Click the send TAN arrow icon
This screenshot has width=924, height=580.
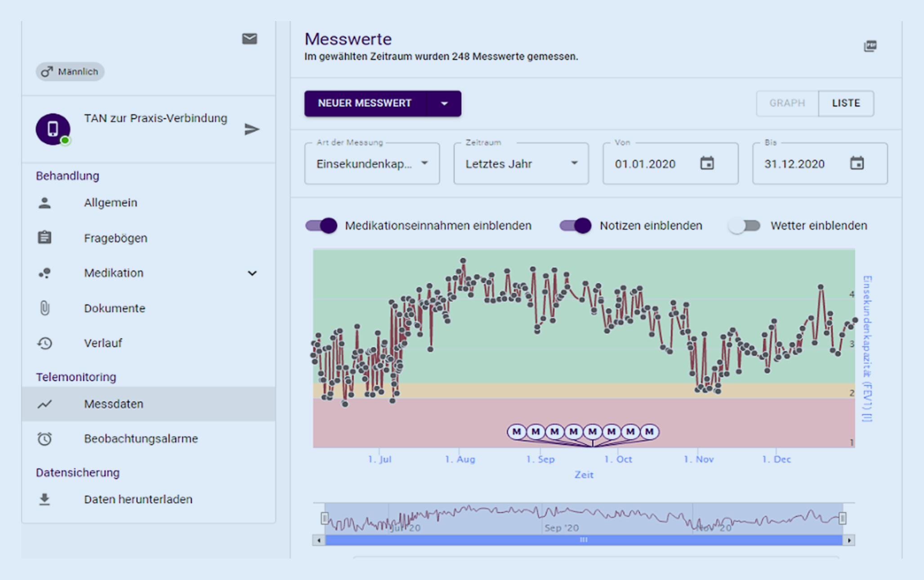pyautogui.click(x=252, y=129)
